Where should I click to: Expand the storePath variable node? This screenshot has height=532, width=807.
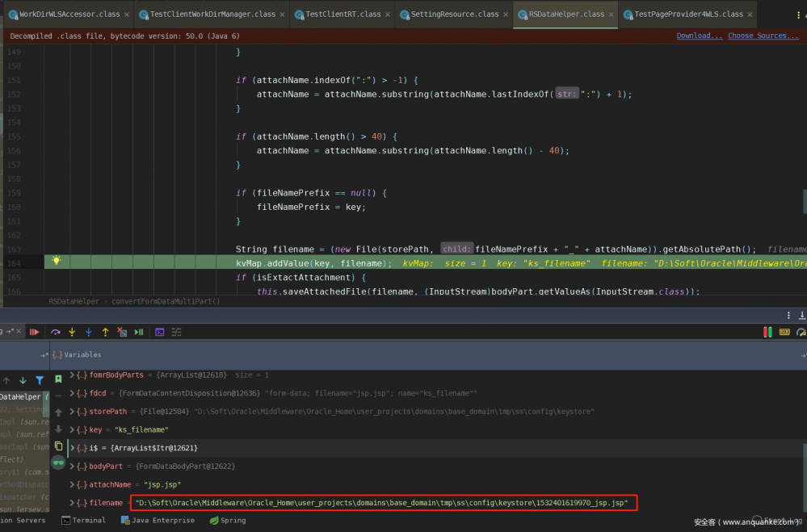(73, 411)
